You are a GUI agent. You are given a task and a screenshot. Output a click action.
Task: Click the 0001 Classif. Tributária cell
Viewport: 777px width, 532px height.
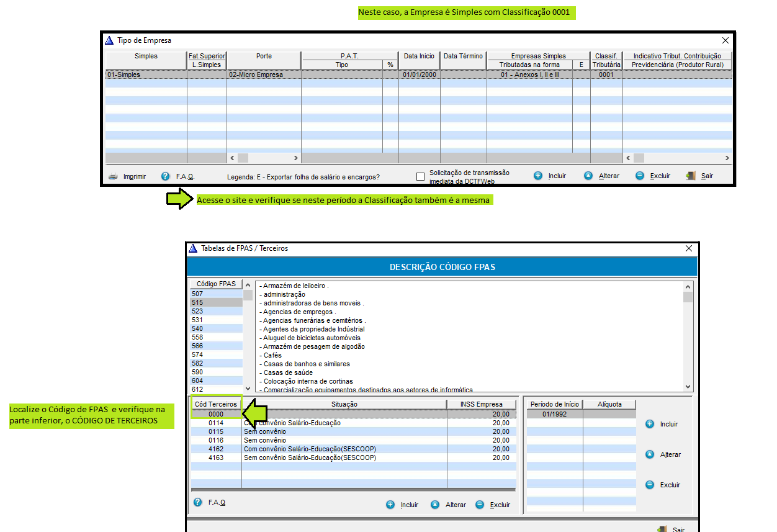click(606, 74)
